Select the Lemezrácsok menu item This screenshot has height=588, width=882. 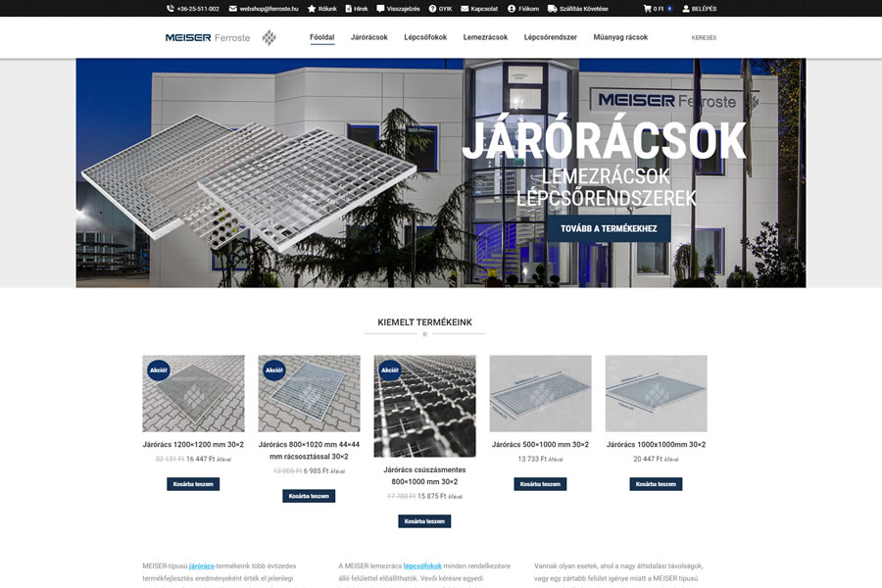485,37
